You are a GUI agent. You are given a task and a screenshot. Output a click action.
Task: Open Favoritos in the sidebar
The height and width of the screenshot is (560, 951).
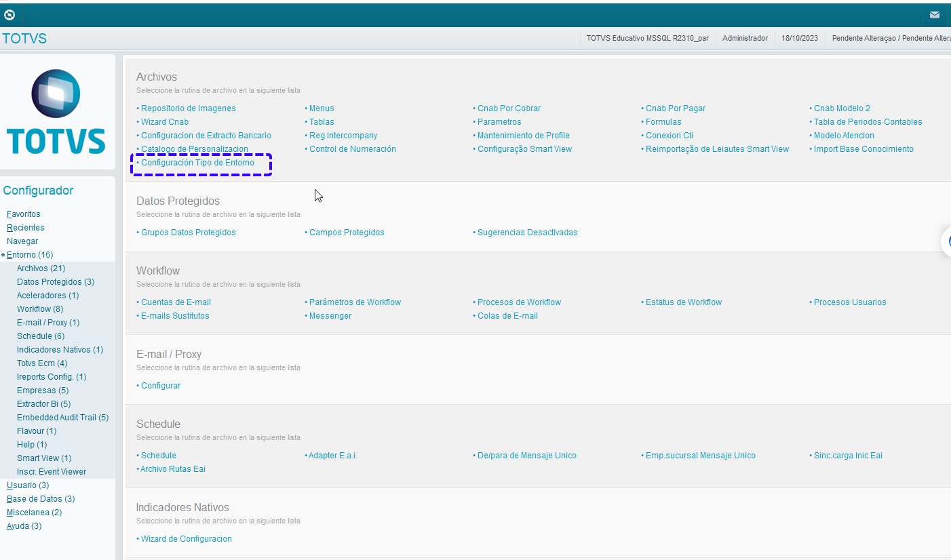click(x=24, y=214)
